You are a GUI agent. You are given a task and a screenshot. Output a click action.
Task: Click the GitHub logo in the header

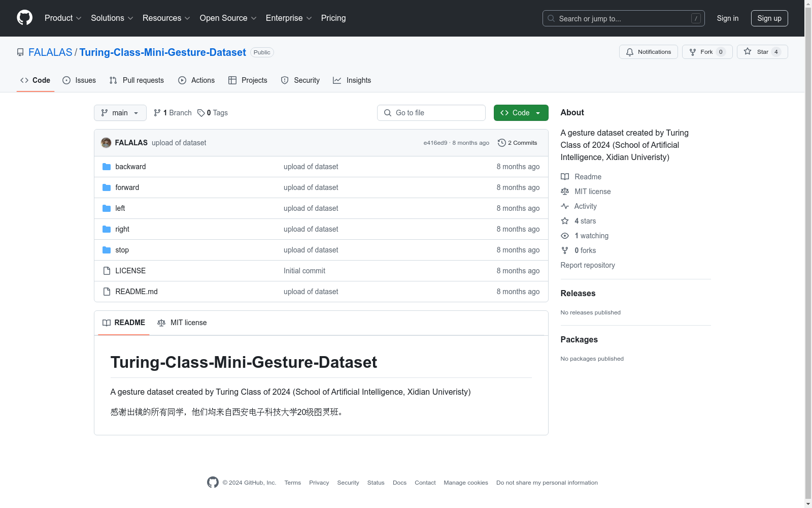tap(24, 18)
